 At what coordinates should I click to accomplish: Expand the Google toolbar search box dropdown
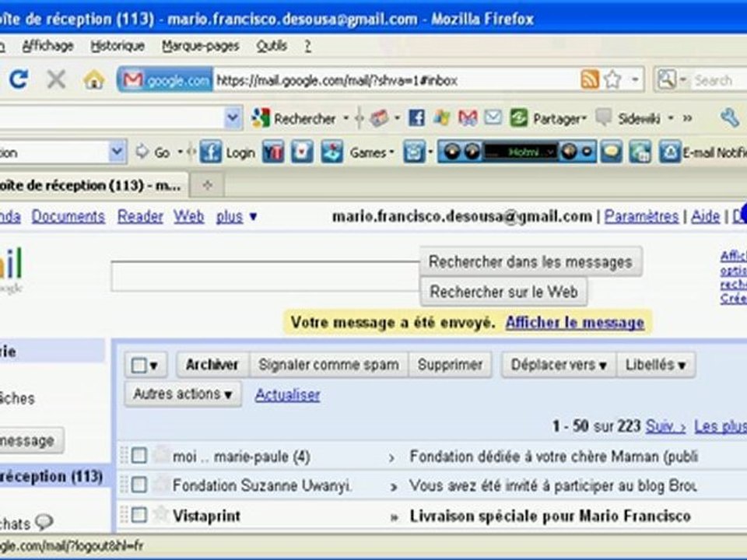click(x=233, y=117)
